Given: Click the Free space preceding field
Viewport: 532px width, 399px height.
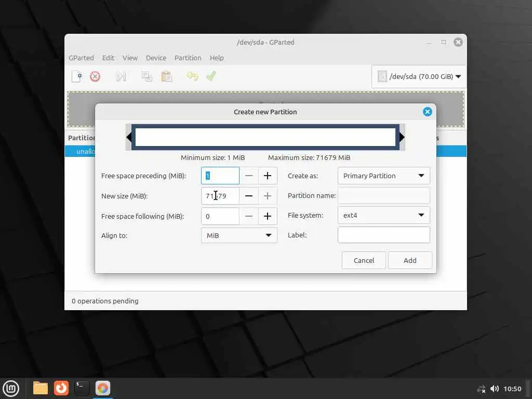Looking at the screenshot, I should 220,176.
